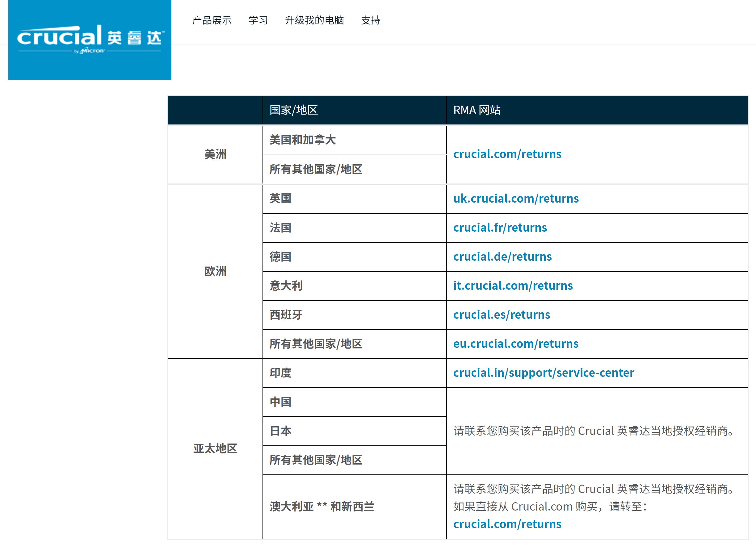Select the 美洲 region cell

click(215, 154)
